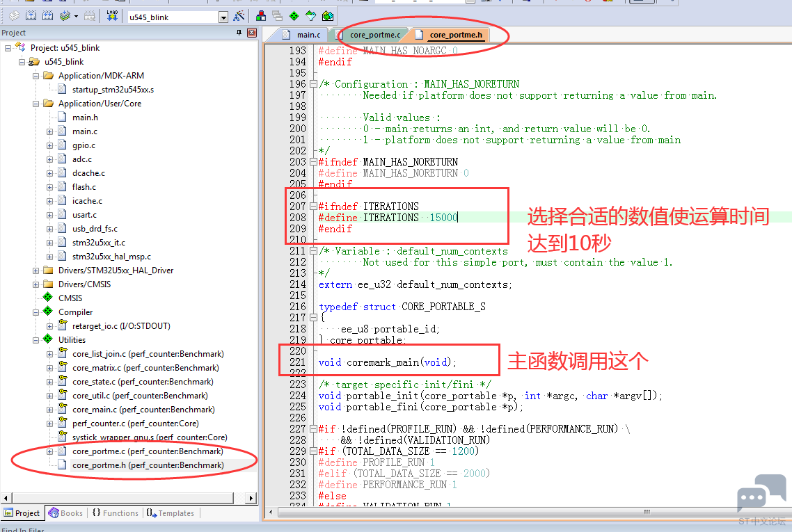This screenshot has width=792, height=532.
Task: Select dcache.c in the project tree
Action: 88,173
